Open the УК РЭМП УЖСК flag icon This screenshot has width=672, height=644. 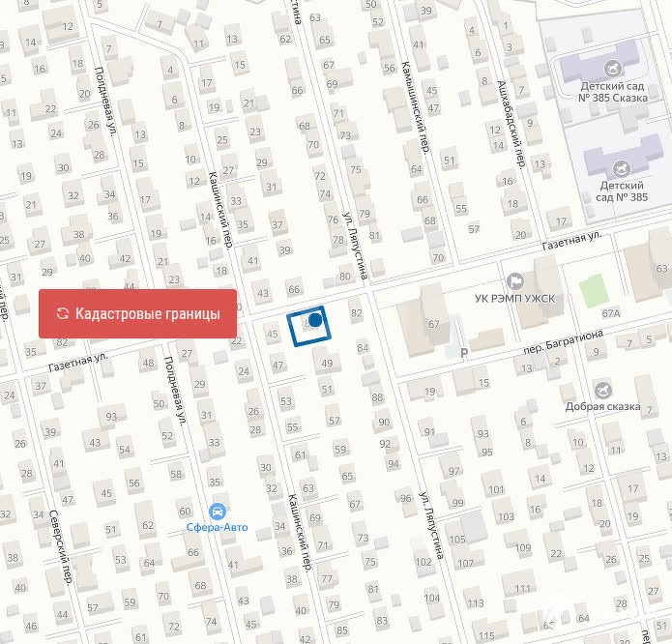(514, 281)
